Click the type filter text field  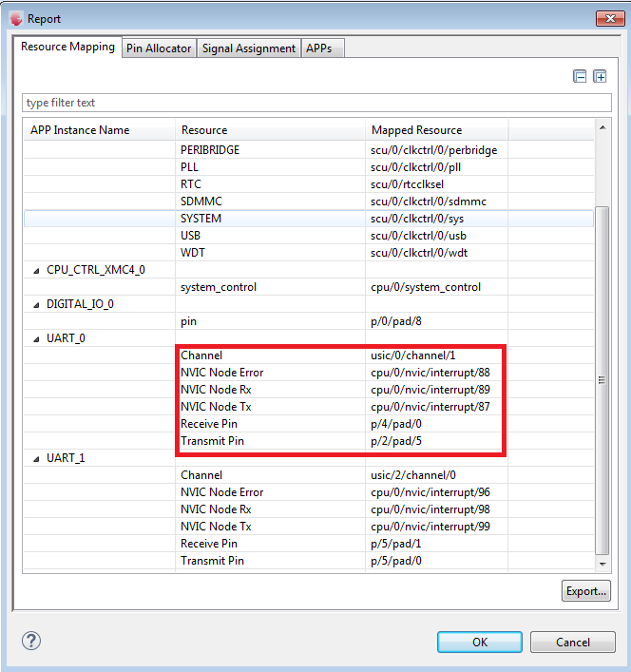click(x=316, y=103)
